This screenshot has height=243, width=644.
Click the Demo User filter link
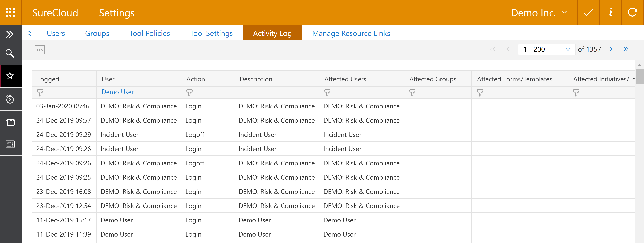coord(117,92)
